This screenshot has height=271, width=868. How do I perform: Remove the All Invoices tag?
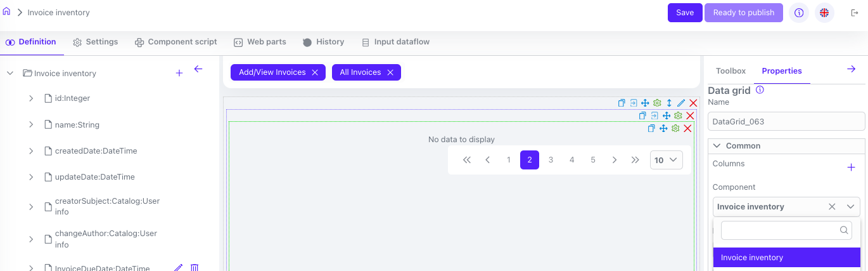click(x=390, y=72)
